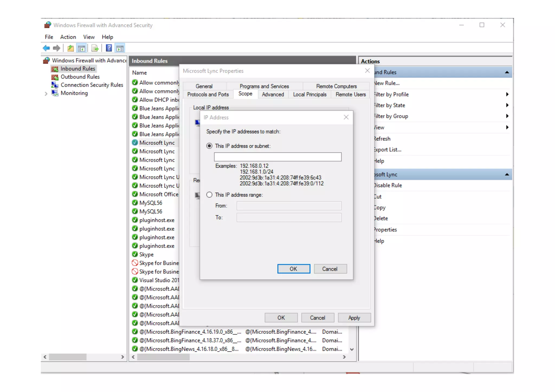This screenshot has height=392, width=555.
Task: Click the Up one level folder icon
Action: click(70, 48)
